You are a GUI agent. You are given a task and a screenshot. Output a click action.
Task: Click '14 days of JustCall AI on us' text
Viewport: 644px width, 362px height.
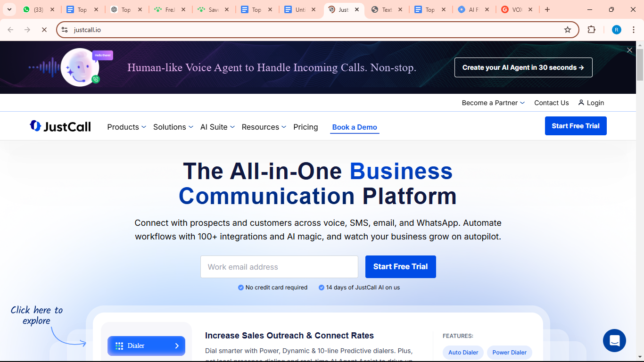[x=363, y=288]
